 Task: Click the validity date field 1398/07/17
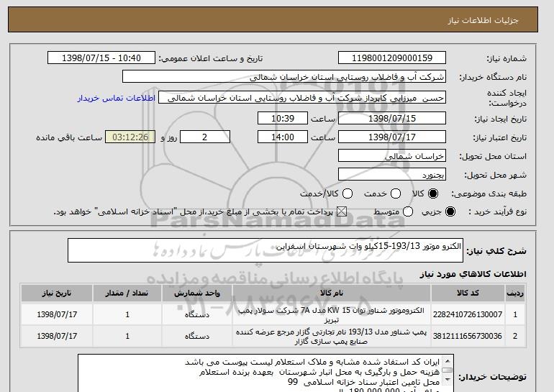tap(392, 137)
